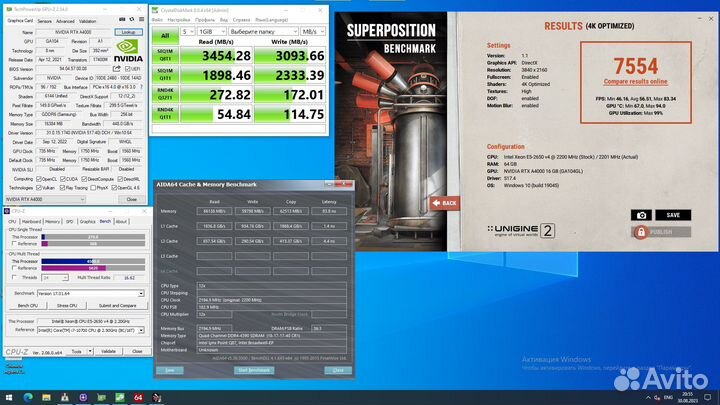Click the chess-piece taskbar icon
The height and width of the screenshot is (405, 720).
(x=65, y=398)
